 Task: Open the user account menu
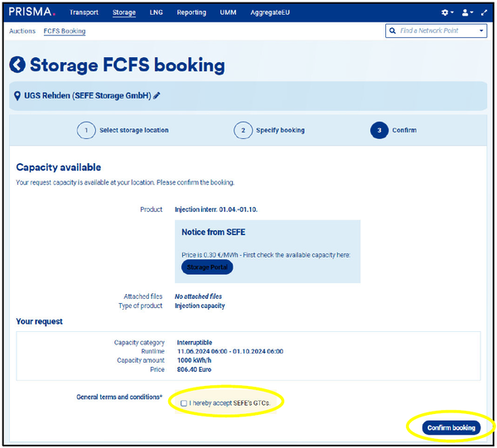click(466, 13)
